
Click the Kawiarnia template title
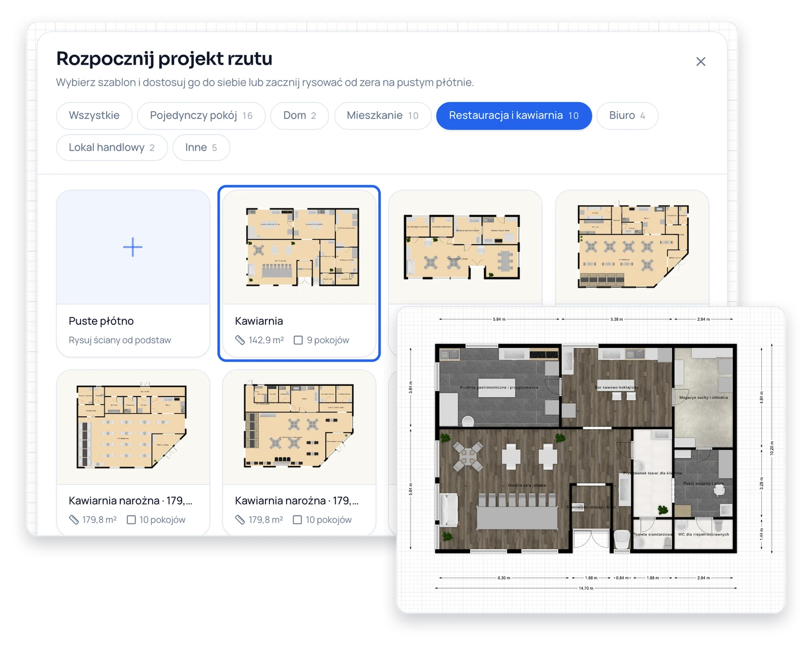(259, 321)
